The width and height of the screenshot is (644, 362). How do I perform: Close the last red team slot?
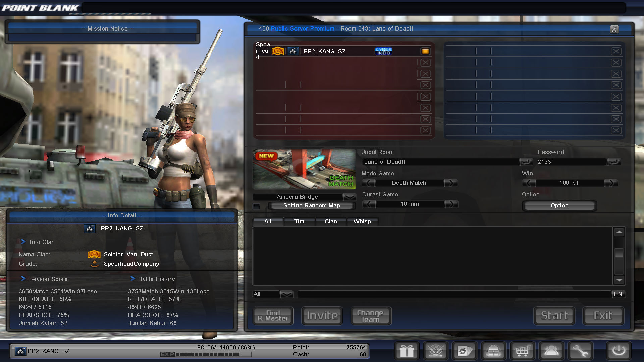tap(425, 130)
